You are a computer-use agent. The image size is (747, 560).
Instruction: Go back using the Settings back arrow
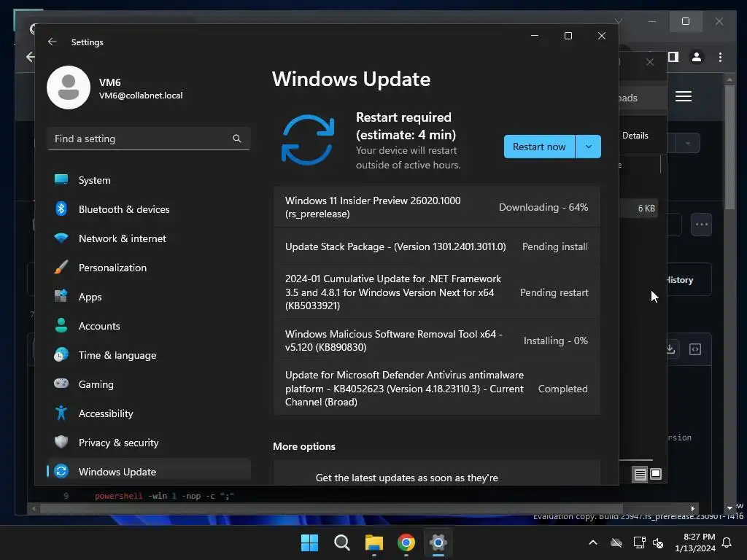pyautogui.click(x=52, y=42)
